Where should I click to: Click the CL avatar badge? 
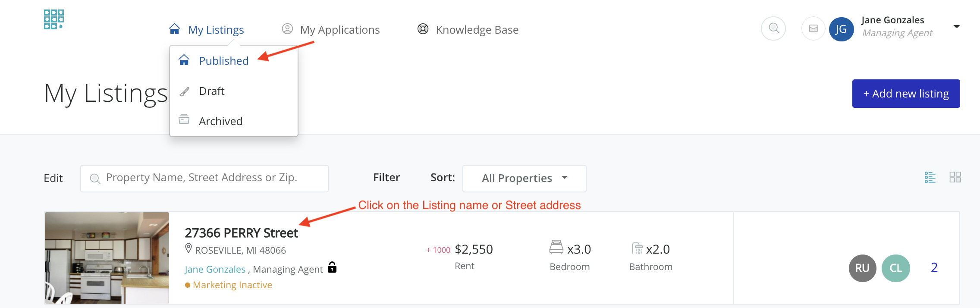[895, 268]
